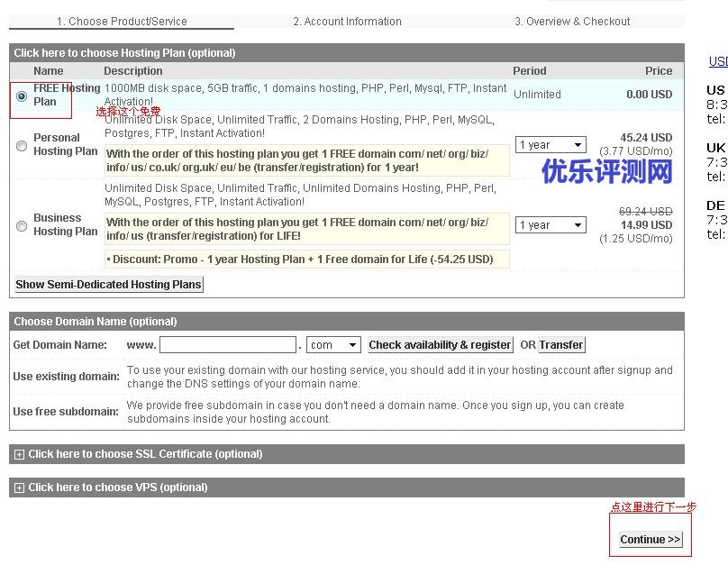Select the Business Hosting Plan radio button

[x=22, y=225]
